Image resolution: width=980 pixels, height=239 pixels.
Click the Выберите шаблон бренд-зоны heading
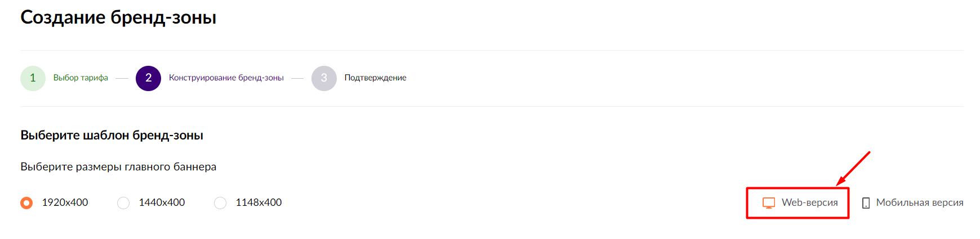(112, 136)
